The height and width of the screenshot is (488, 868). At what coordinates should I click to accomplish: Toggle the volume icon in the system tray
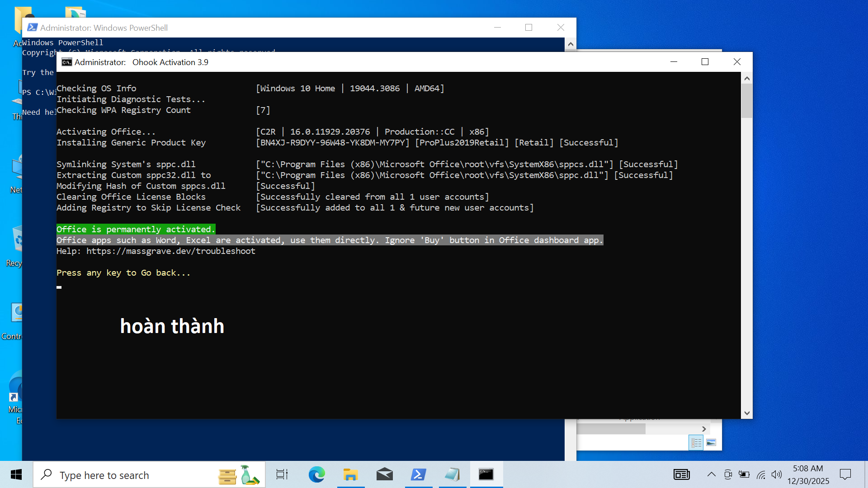click(x=777, y=474)
